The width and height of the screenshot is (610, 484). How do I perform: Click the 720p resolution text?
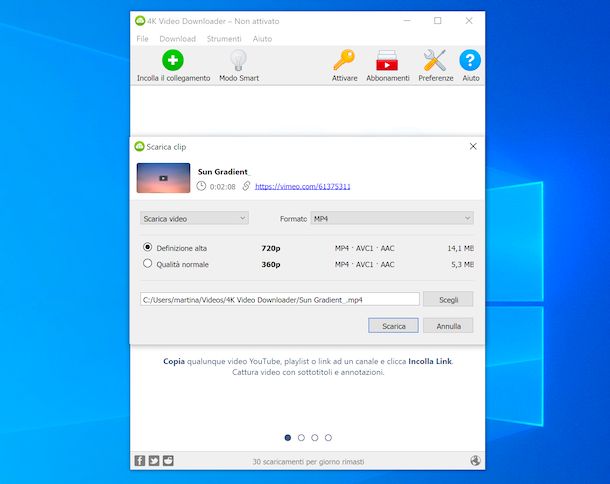[271, 248]
